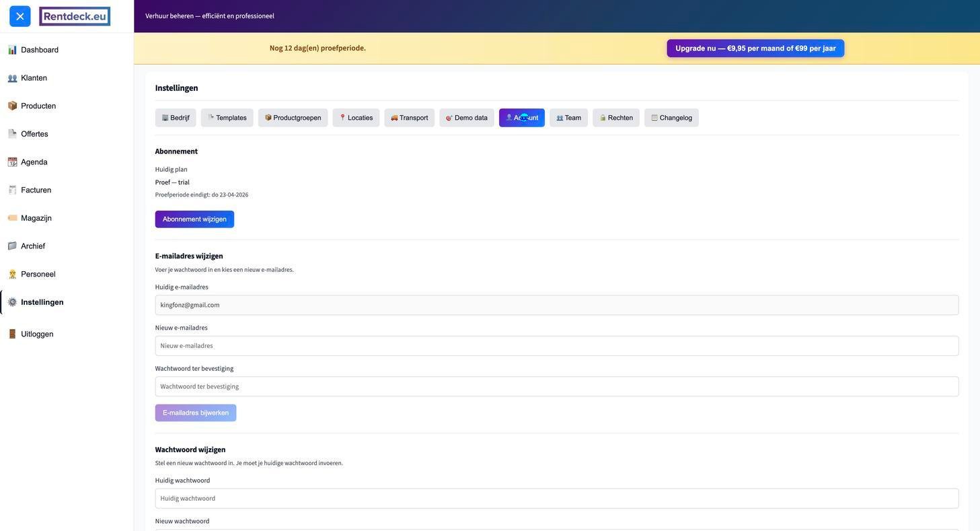This screenshot has height=531, width=980.
Task: Click the Agenda calendar icon
Action: point(12,162)
